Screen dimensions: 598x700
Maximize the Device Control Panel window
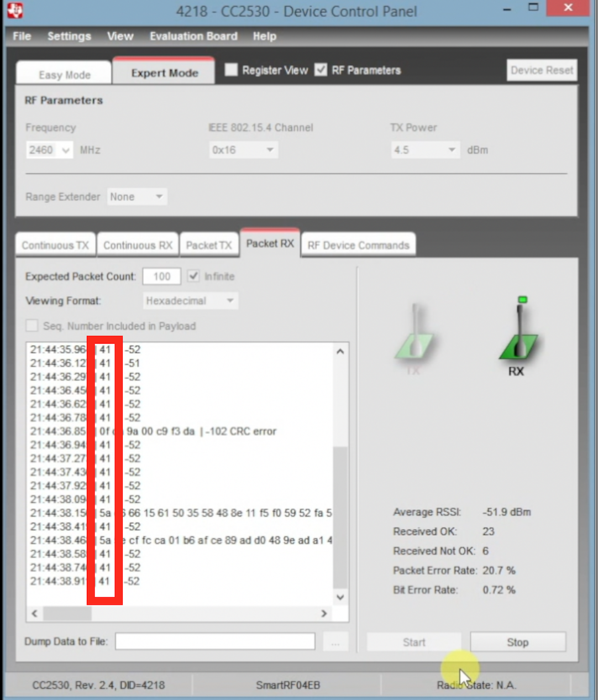tap(533, 8)
